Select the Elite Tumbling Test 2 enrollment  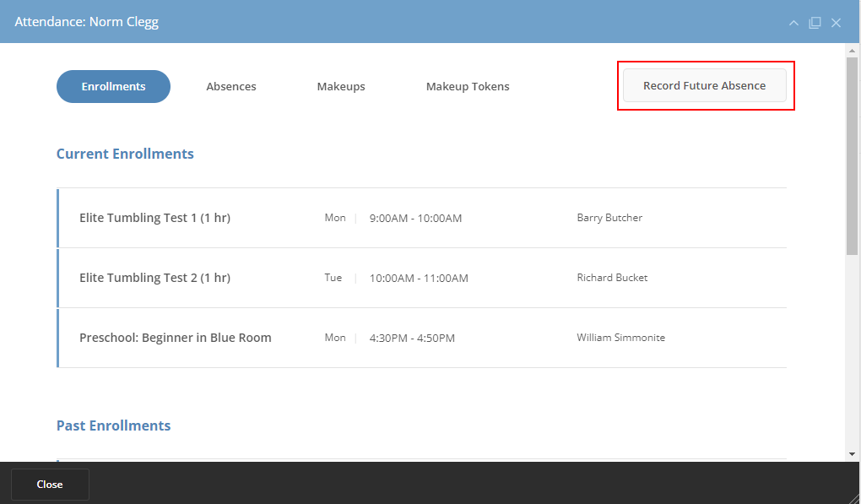154,278
